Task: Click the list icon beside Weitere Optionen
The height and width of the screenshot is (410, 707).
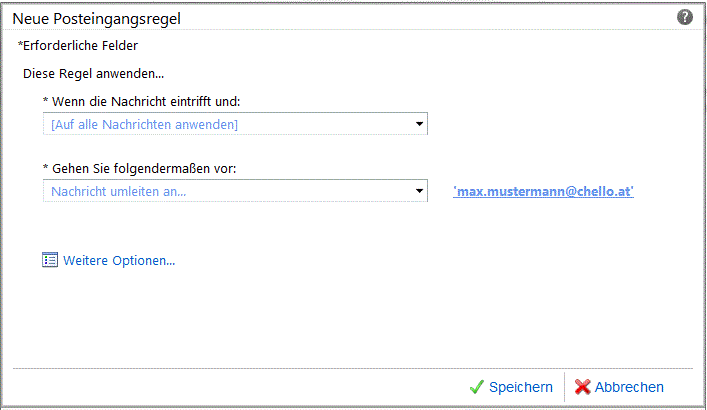Action: click(51, 260)
